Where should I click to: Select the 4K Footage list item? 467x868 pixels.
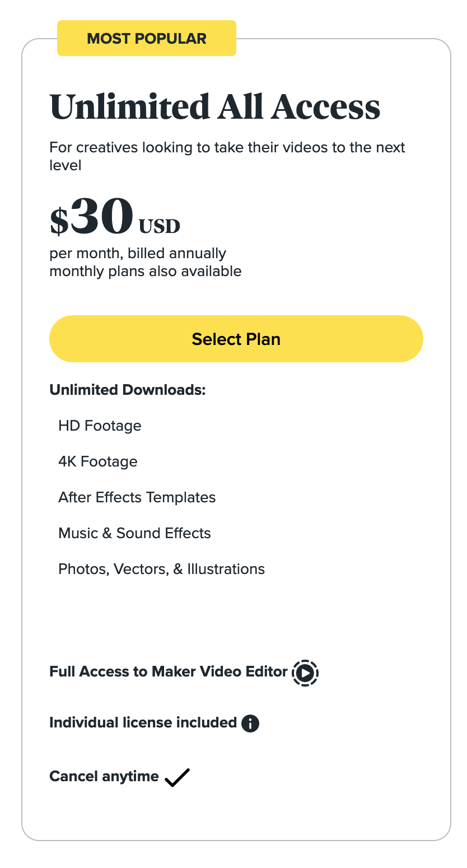click(98, 462)
